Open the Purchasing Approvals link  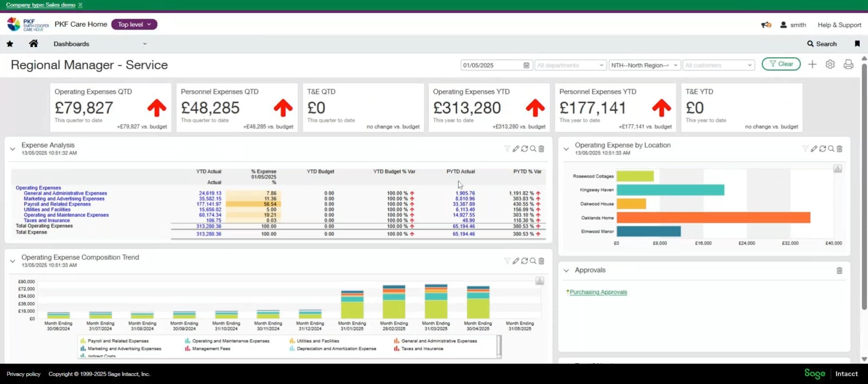[598, 292]
